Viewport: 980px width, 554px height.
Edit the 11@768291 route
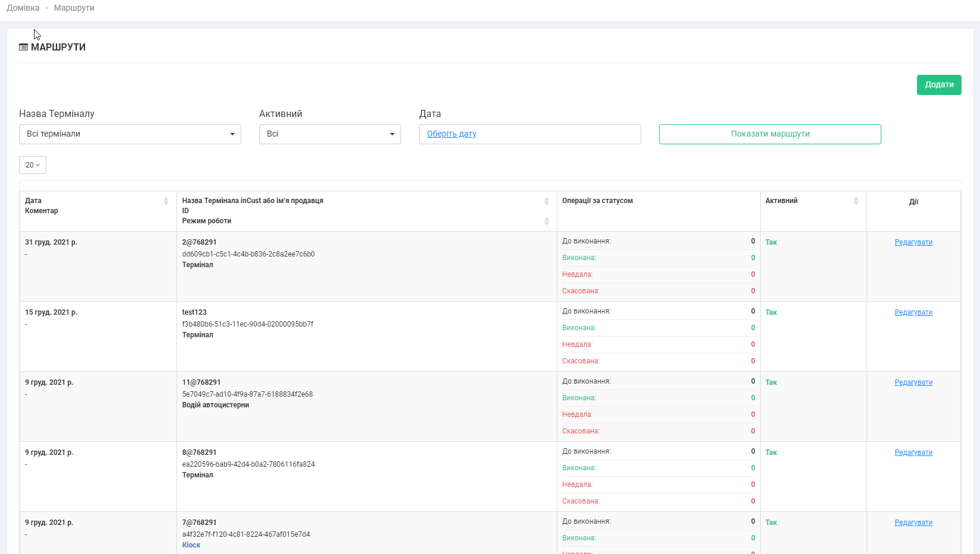pyautogui.click(x=913, y=382)
